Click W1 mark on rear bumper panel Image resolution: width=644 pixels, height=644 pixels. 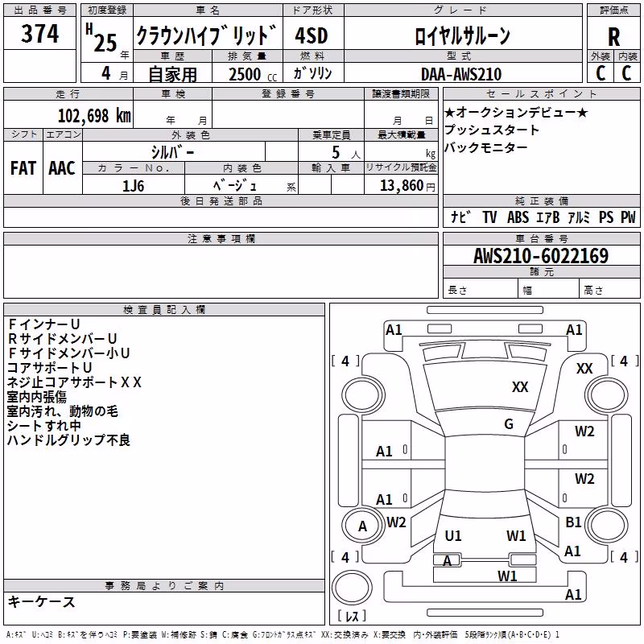[x=507, y=576]
